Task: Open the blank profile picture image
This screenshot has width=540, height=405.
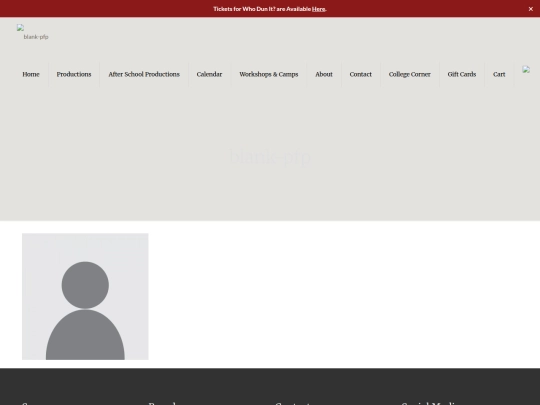Action: click(x=85, y=297)
